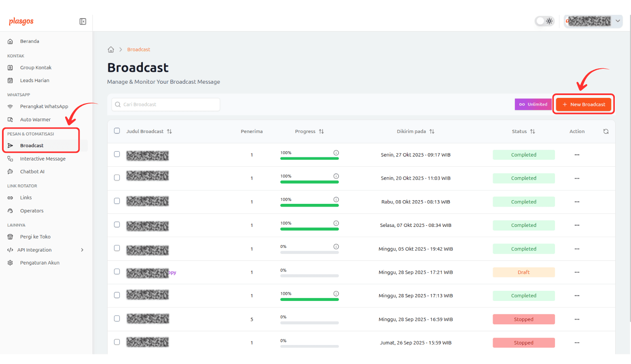Collapse the sidebar using the panel icon
The height and width of the screenshot is (364, 631).
point(83,21)
